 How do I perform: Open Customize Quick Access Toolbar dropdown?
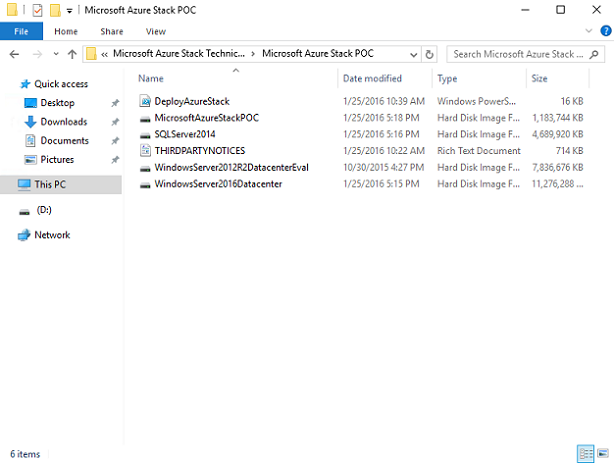69,11
